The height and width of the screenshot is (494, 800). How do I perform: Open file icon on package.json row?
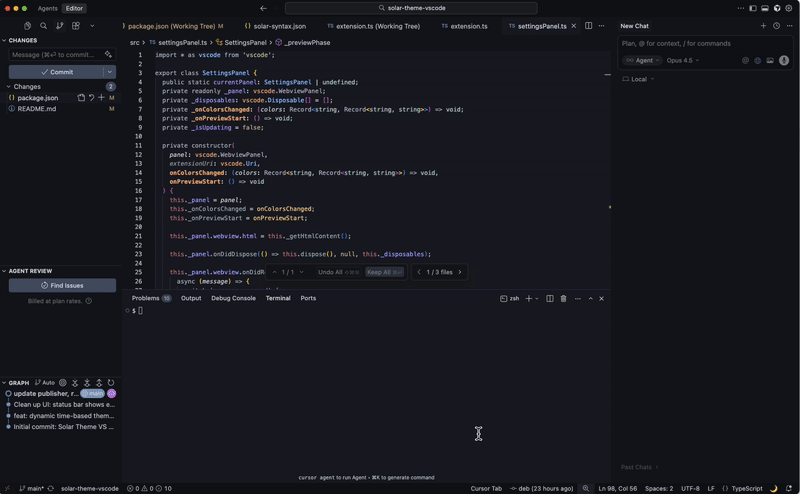(x=81, y=97)
